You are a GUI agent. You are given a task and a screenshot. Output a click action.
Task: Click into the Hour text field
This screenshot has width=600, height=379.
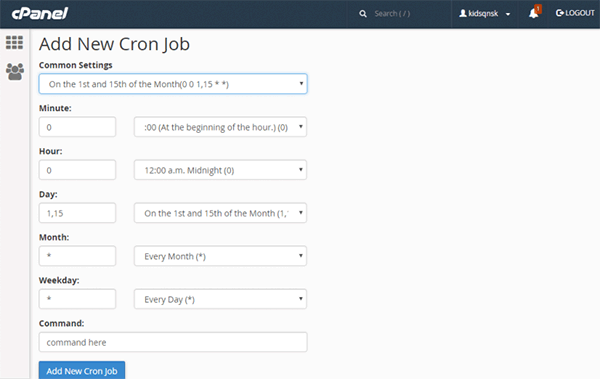(x=77, y=170)
